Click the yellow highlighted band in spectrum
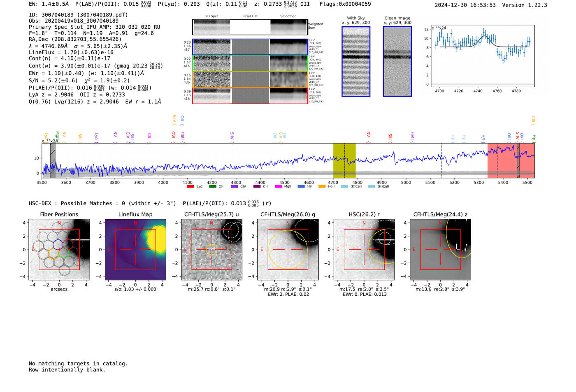576x392 pixels. [344, 160]
